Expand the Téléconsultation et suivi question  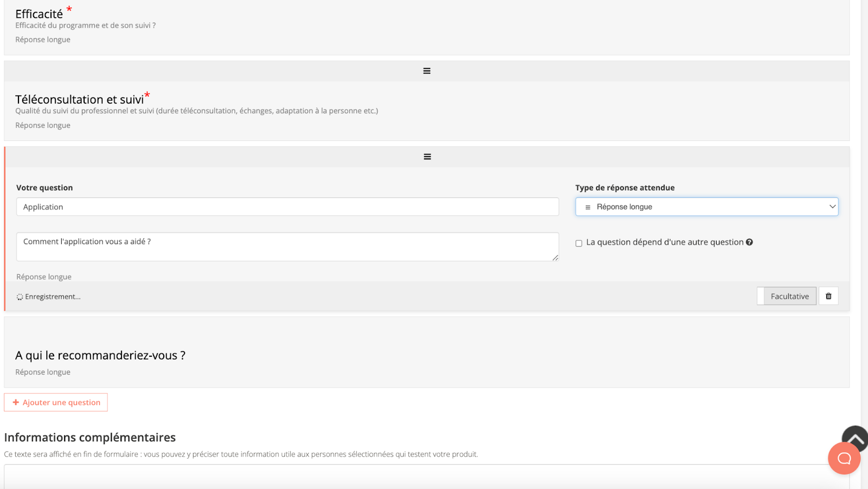[79, 100]
